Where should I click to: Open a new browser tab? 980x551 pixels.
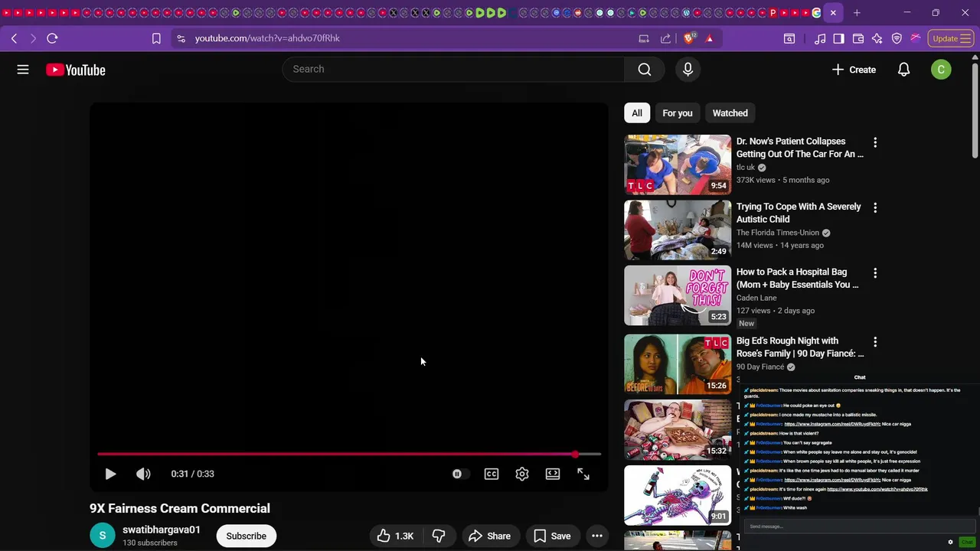[857, 12]
